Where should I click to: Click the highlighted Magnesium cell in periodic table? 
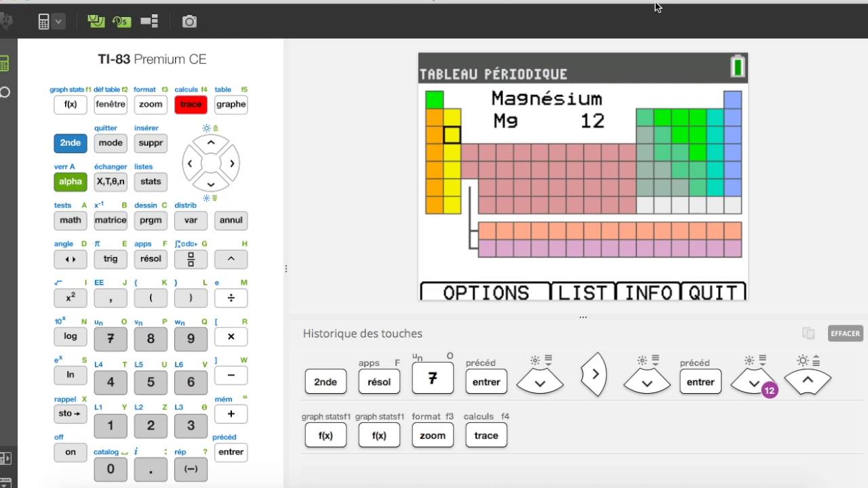452,135
